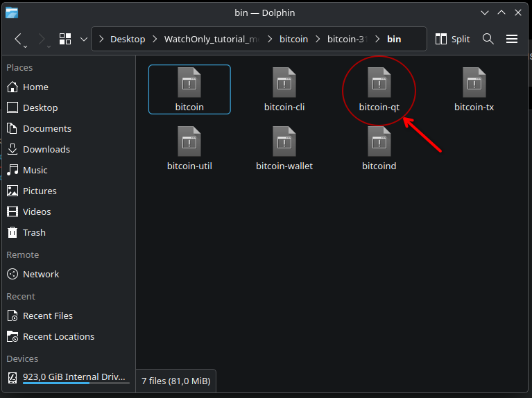This screenshot has height=398, width=532.
Task: Go back with the back arrow
Action: click(x=19, y=39)
